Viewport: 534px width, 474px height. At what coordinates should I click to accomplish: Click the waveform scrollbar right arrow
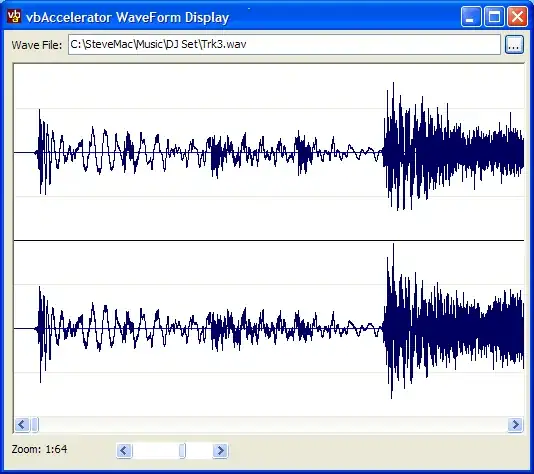515,425
